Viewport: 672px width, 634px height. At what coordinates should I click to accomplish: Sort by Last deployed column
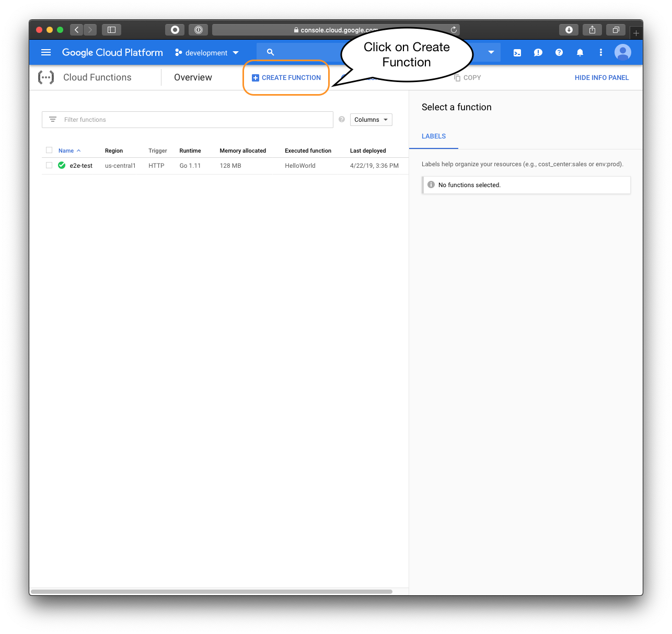(368, 151)
